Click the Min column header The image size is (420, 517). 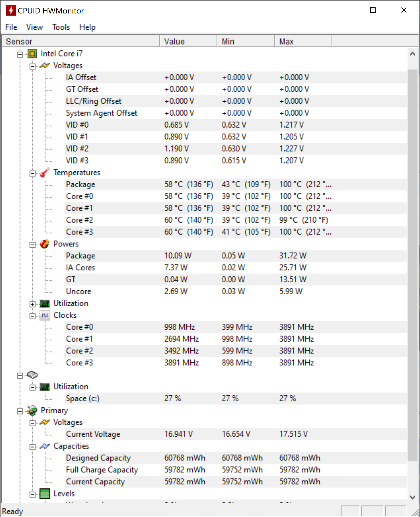(x=246, y=41)
